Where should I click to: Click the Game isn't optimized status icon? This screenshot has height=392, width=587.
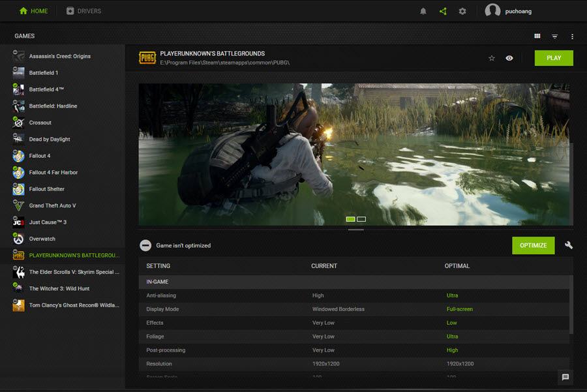pos(145,245)
